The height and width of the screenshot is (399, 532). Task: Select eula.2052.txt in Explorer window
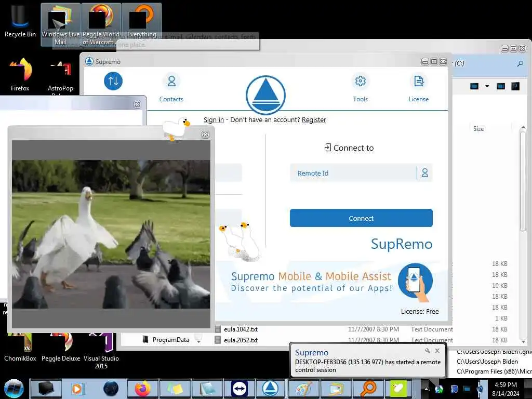[x=241, y=340]
